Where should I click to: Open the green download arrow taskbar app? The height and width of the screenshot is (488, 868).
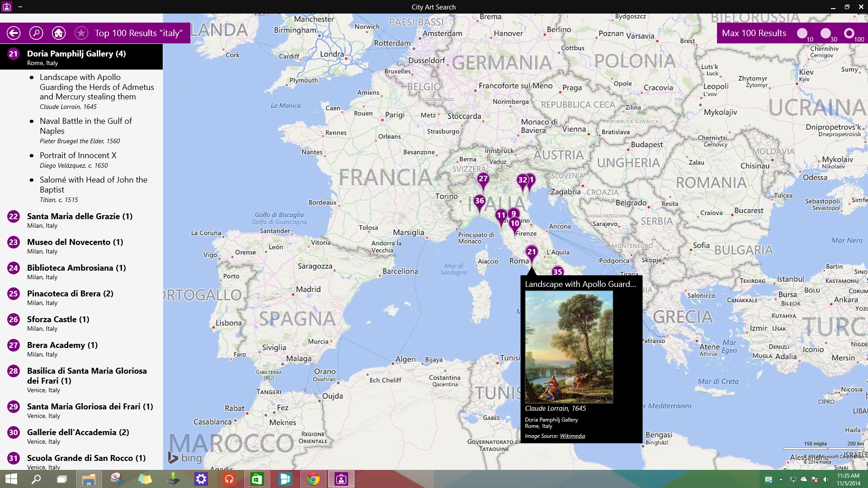click(173, 479)
